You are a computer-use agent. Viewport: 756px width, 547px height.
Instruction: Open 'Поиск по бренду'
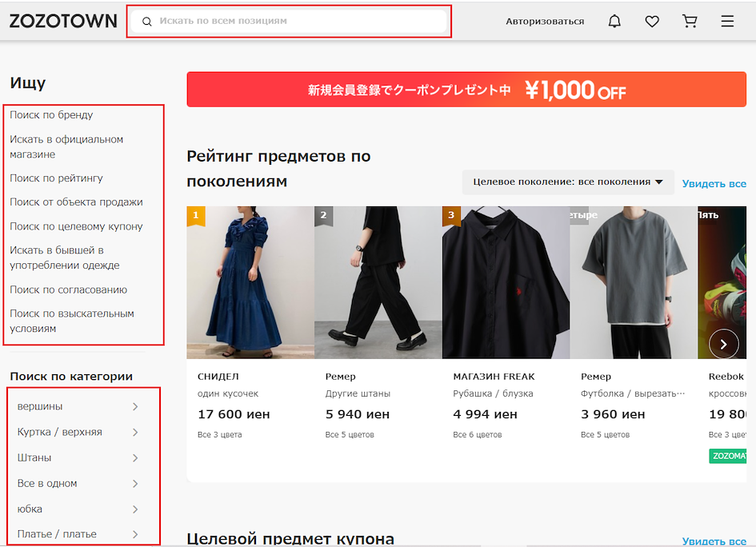(x=51, y=114)
